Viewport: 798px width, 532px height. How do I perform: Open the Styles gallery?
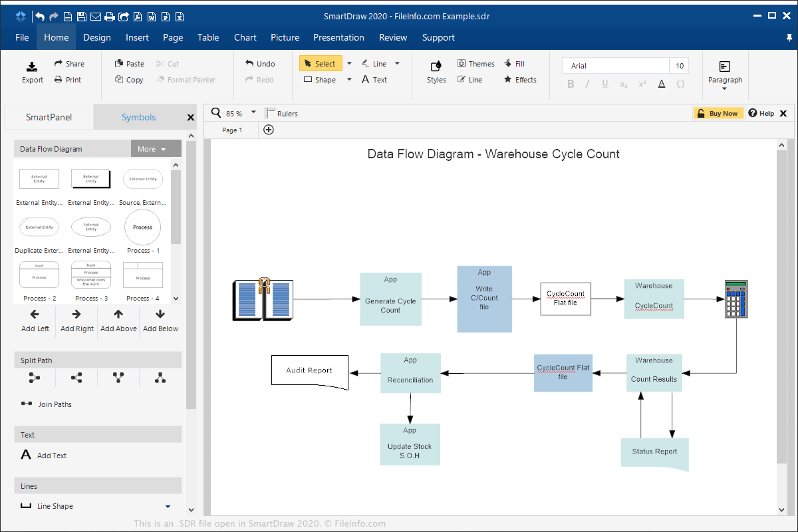click(436, 72)
